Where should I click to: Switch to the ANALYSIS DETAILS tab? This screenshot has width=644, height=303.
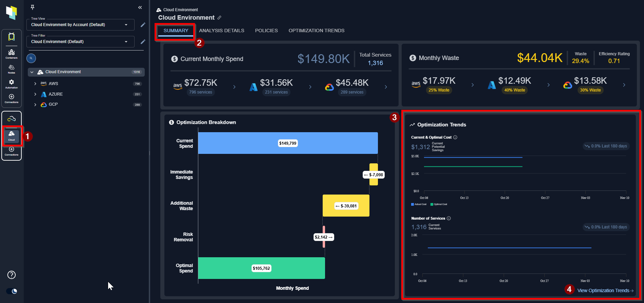222,31
